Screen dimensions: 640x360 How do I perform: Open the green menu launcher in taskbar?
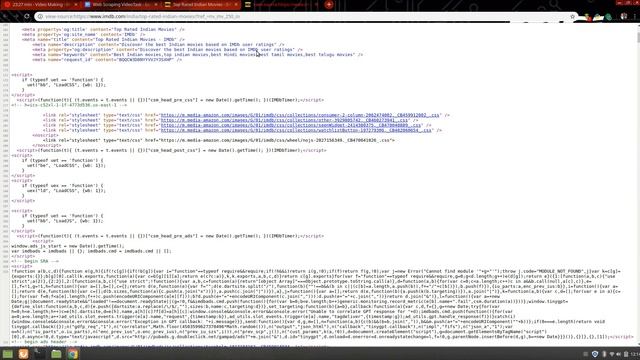pos(7,354)
